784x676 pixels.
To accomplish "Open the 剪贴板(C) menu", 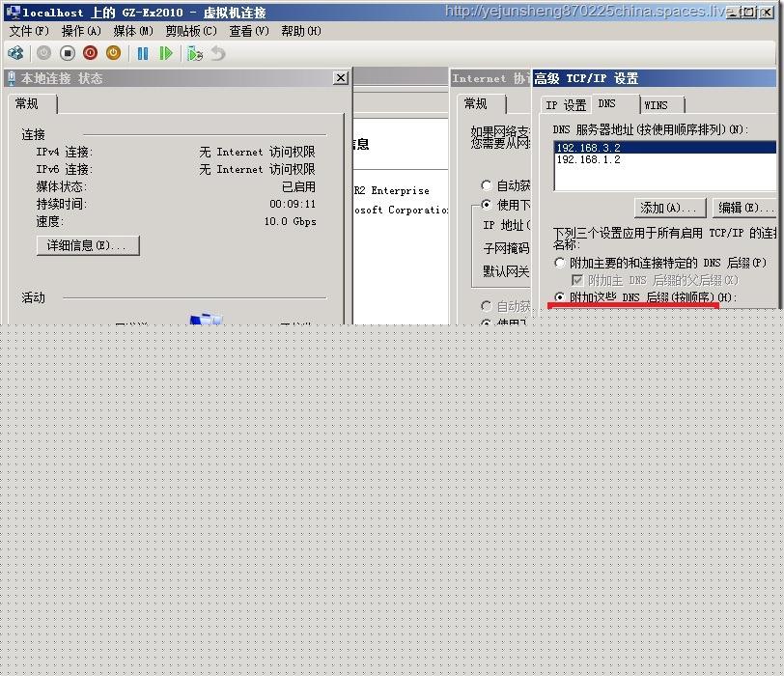I will [x=191, y=31].
